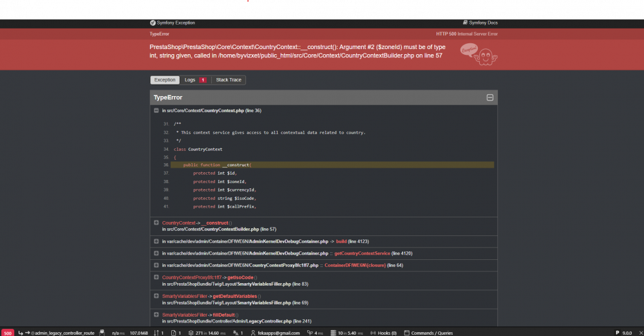Click the TypeError heading of trace block
Viewport: 644px width, 336px height.
point(168,97)
